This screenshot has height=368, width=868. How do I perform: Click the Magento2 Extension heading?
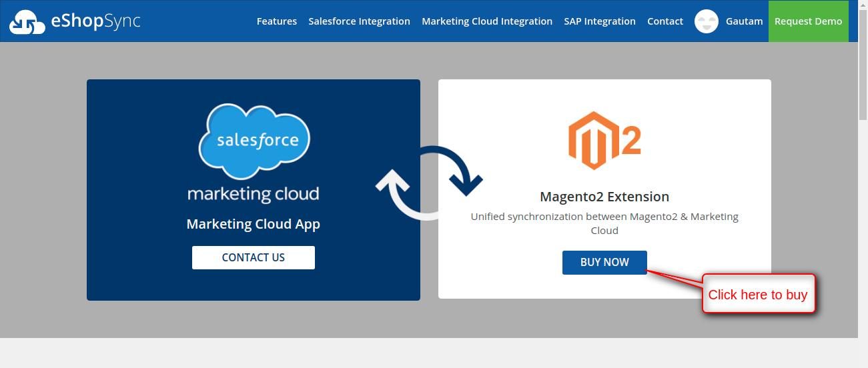coord(604,197)
